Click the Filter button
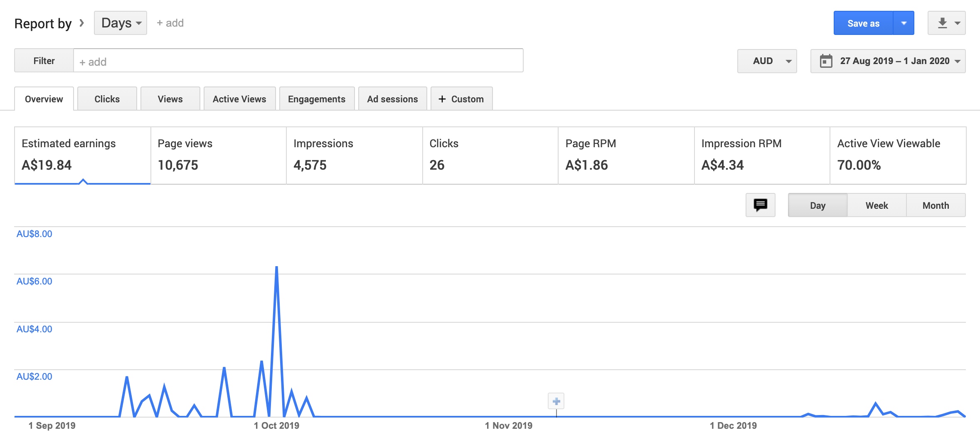The image size is (980, 440). [44, 61]
